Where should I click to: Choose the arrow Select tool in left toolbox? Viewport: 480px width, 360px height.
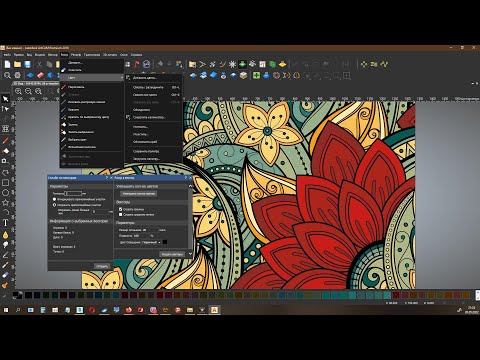pyautogui.click(x=5, y=99)
